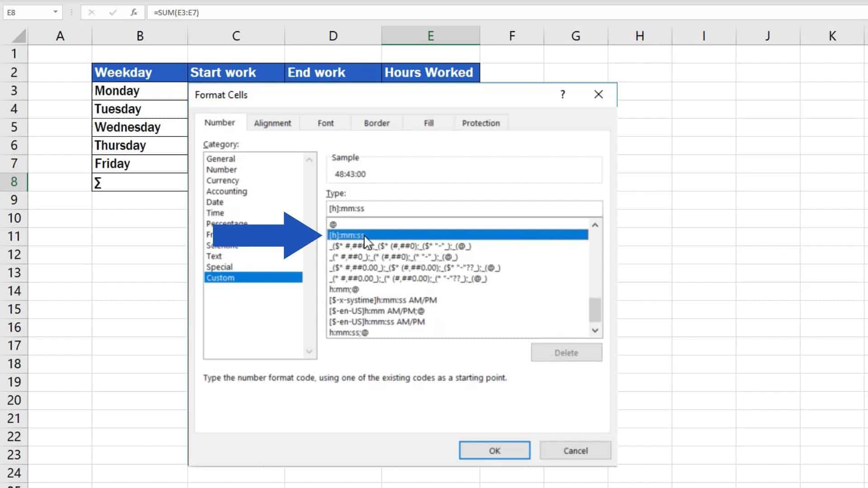Dismiss the dialog with Cancel
The width and height of the screenshot is (868, 488).
pos(575,450)
